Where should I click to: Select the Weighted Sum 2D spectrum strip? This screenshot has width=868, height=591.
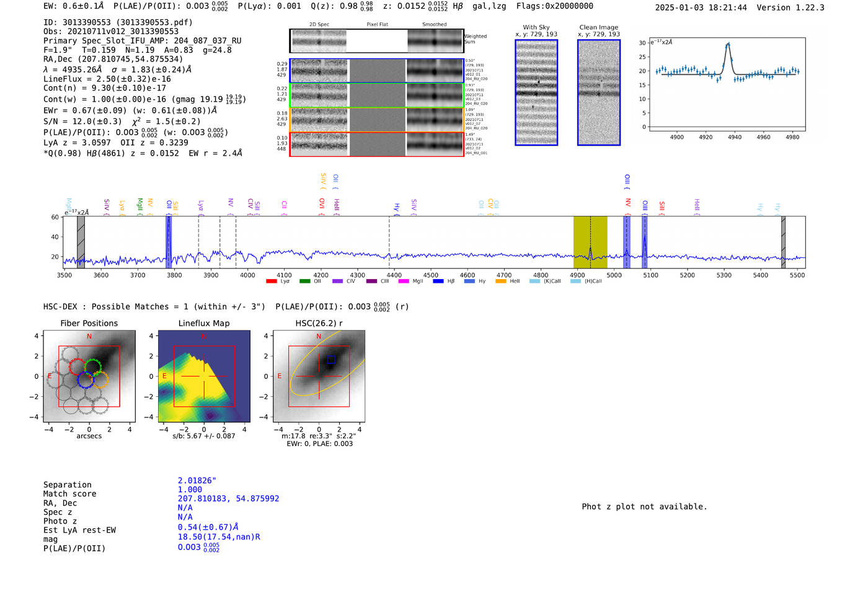(x=376, y=41)
